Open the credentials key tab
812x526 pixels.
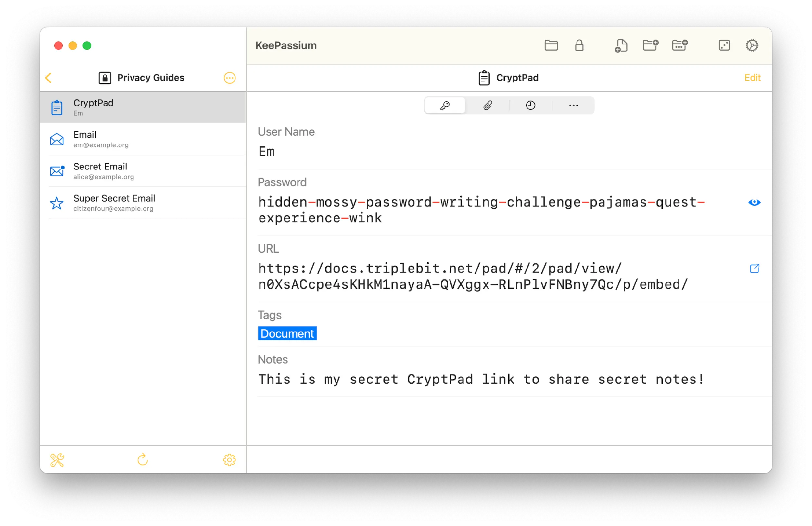click(445, 106)
